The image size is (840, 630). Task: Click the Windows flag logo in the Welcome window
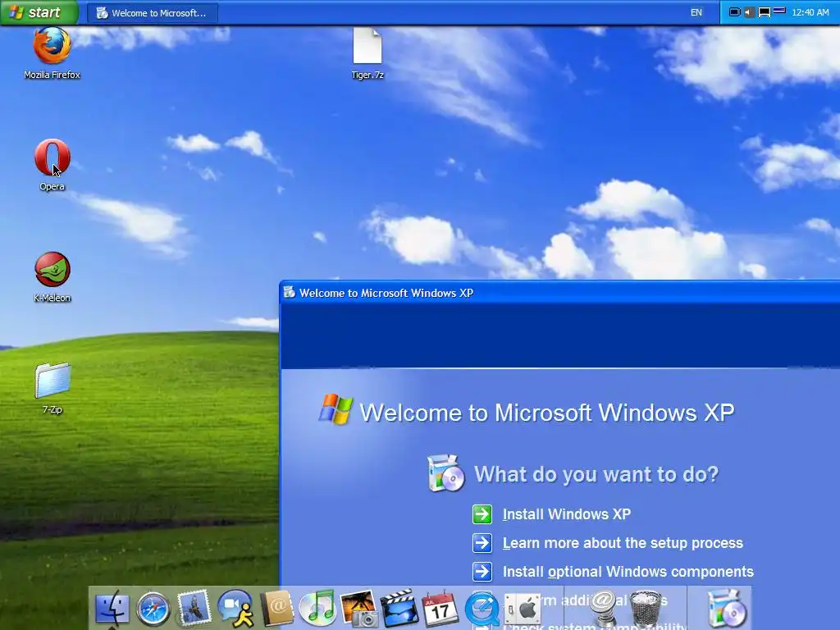[x=336, y=409]
